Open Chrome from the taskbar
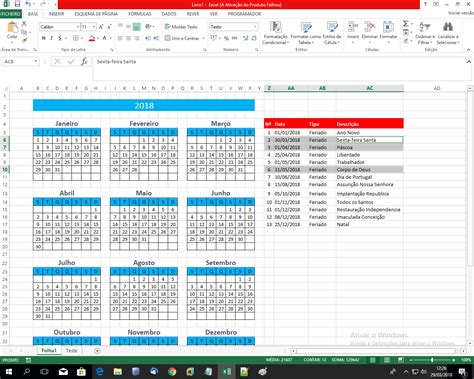Screen dimensions: 474x379 click(172, 371)
